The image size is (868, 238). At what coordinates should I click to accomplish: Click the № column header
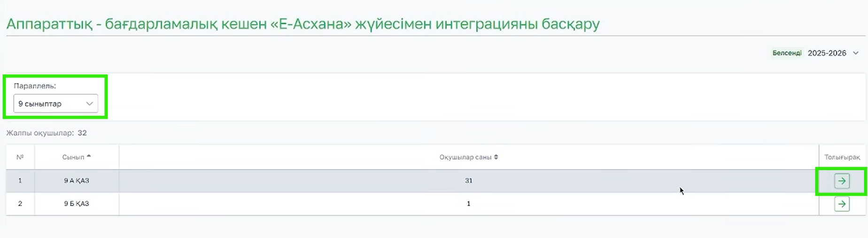pyautogui.click(x=20, y=157)
